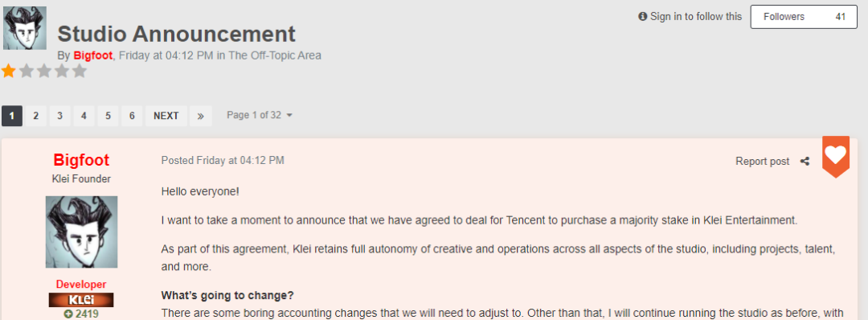This screenshot has height=320, width=868.
Task: Click the Report post link
Action: tap(762, 161)
